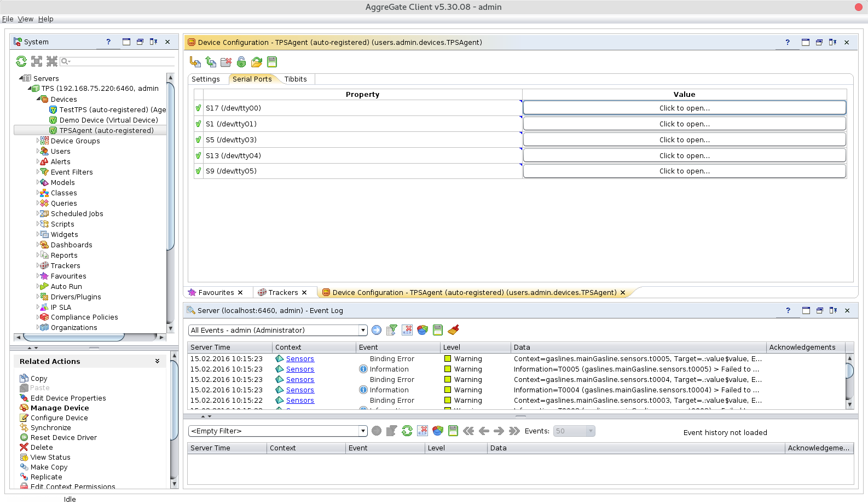Switch to the Trackers bottom tab
868x504 pixels.
pos(283,292)
